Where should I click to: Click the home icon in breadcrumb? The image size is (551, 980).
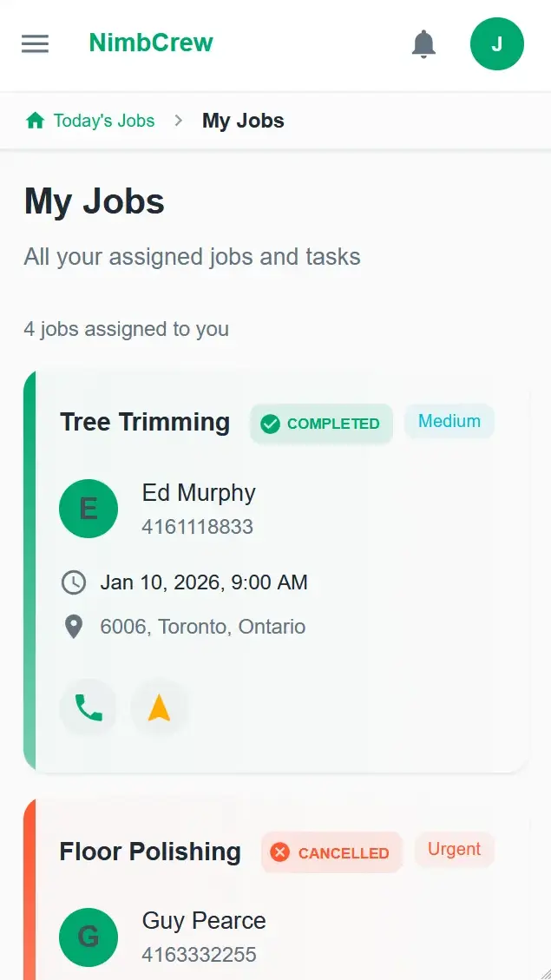tap(35, 121)
